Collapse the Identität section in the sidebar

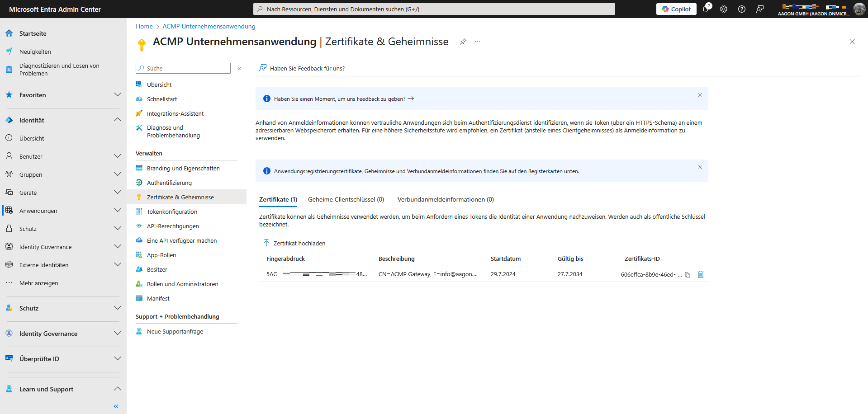117,119
